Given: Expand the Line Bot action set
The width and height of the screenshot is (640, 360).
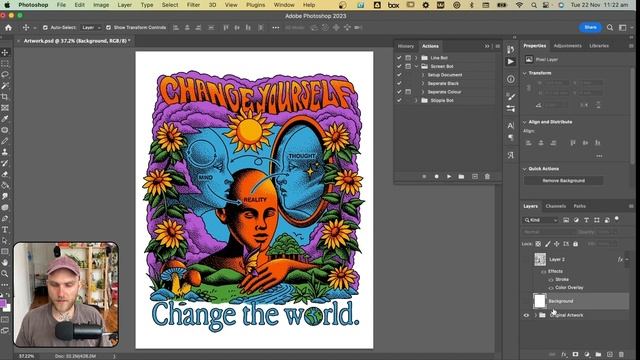Looking at the screenshot, I should tap(416, 58).
